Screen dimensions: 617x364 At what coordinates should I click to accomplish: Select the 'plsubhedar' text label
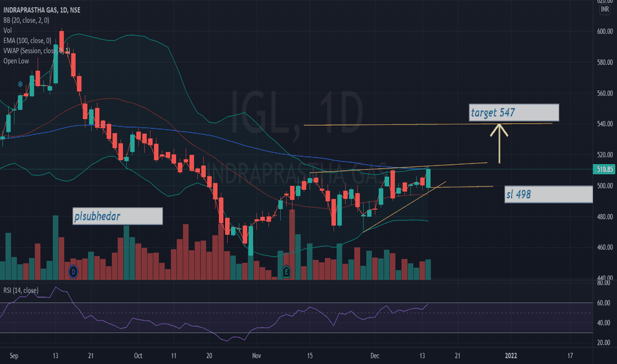[118, 216]
